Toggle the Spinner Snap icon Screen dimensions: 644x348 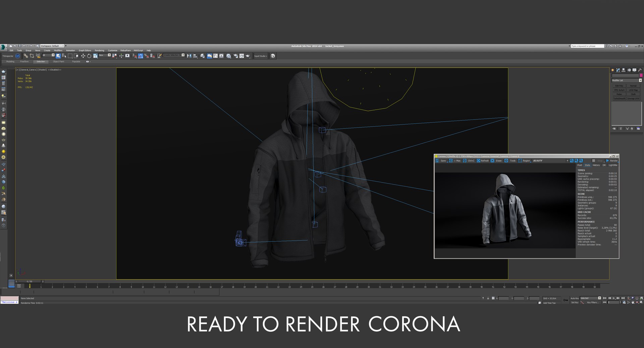(x=152, y=56)
